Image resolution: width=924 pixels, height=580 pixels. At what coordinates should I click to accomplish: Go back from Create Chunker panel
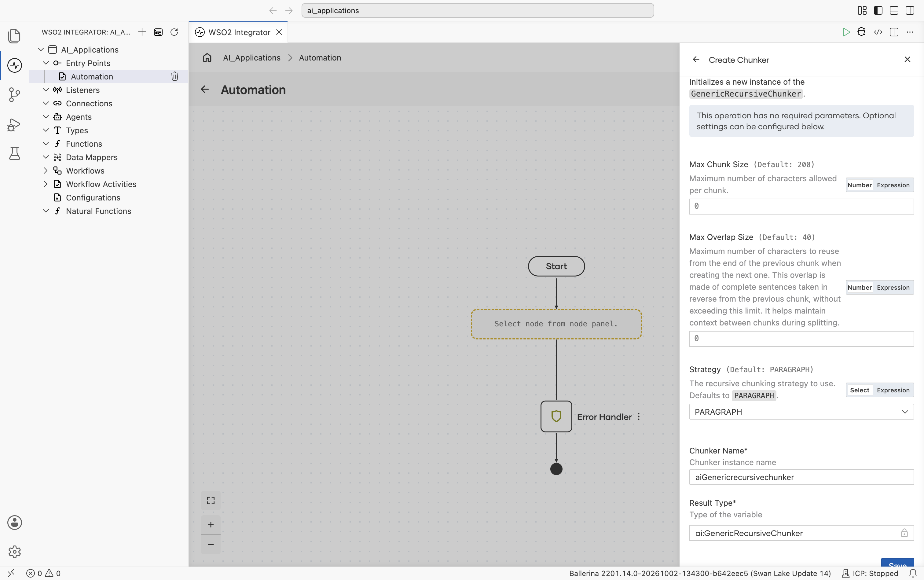[x=696, y=60]
